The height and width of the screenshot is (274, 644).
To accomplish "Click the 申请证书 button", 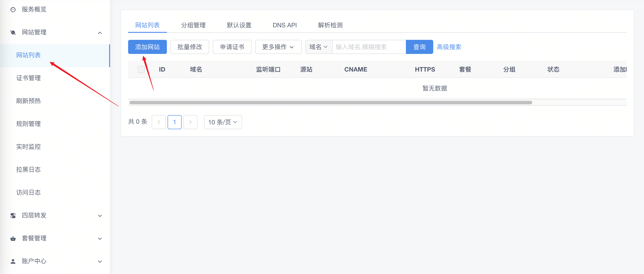I will pyautogui.click(x=232, y=47).
